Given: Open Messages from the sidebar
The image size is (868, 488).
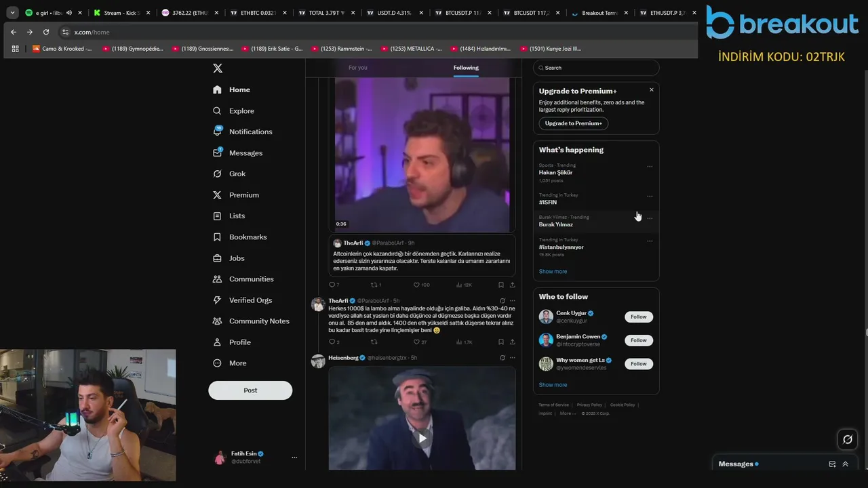Looking at the screenshot, I should (x=237, y=152).
